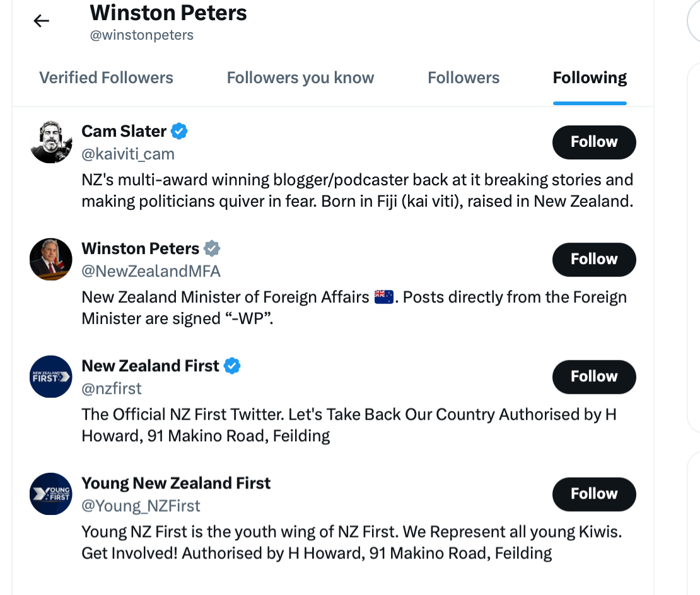The height and width of the screenshot is (595, 700).
Task: Follow Young New Zealand First
Action: 593,494
